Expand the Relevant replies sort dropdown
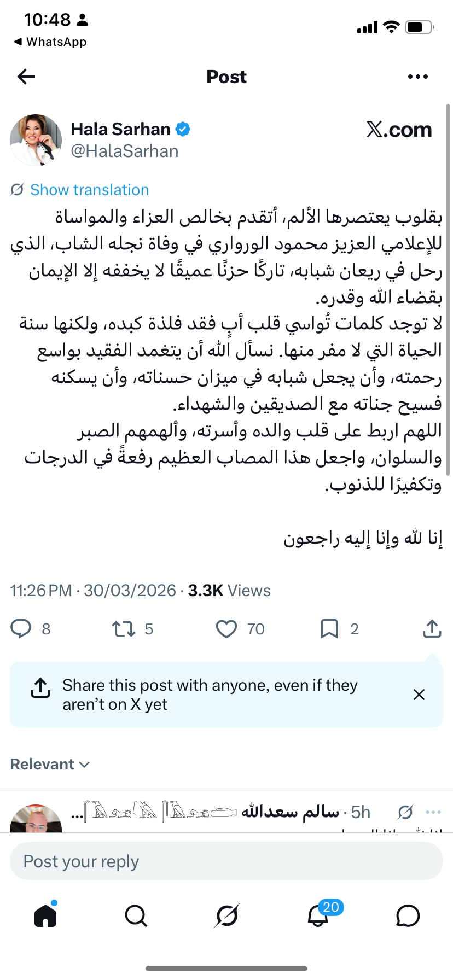The image size is (453, 980). pyautogui.click(x=50, y=764)
